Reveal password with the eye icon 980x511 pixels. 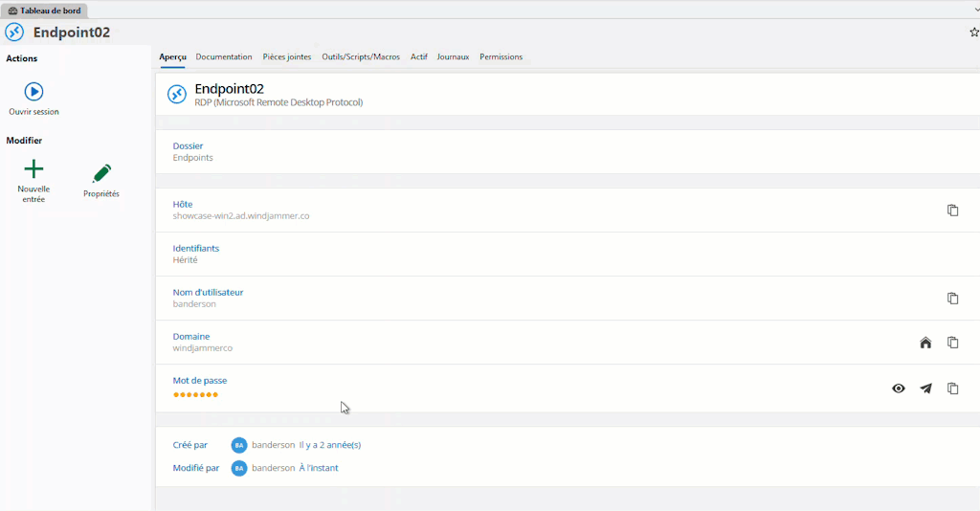(x=899, y=389)
